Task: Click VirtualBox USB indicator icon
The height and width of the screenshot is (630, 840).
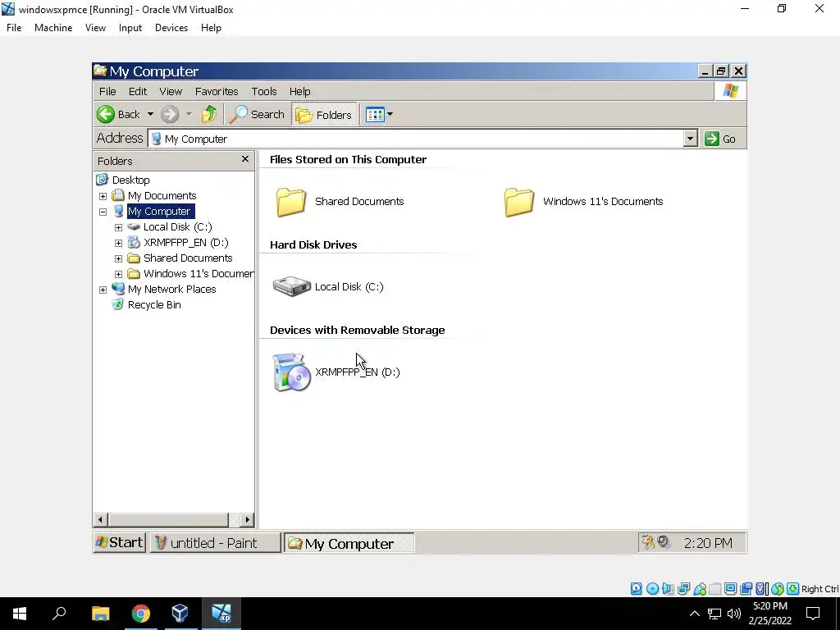Action: tap(700, 589)
